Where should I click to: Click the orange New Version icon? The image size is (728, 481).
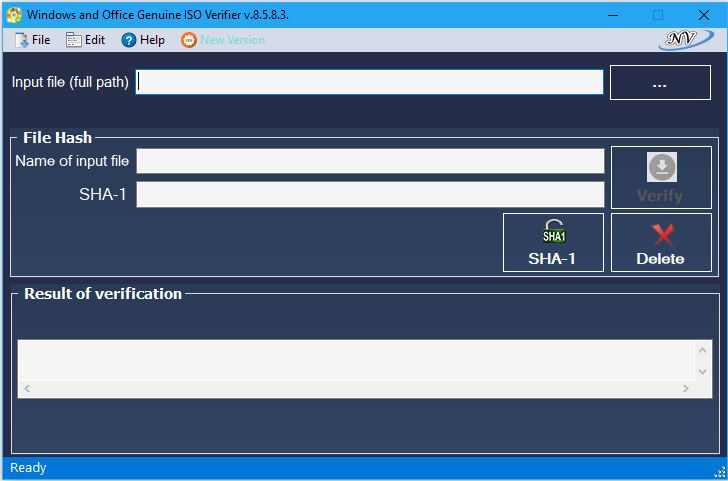pyautogui.click(x=189, y=40)
